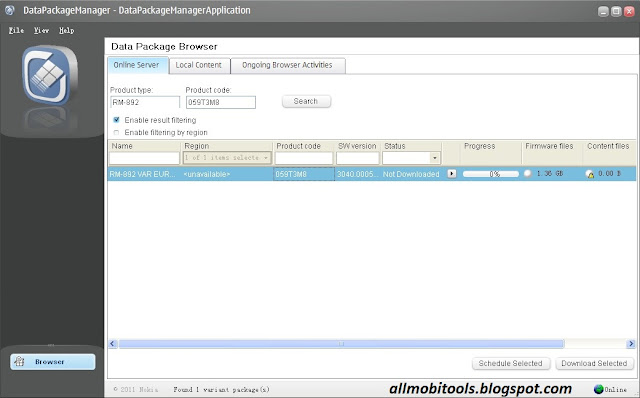This screenshot has width=640, height=398.
Task: Uncheck Enable result filtering checkbox
Action: (116, 120)
